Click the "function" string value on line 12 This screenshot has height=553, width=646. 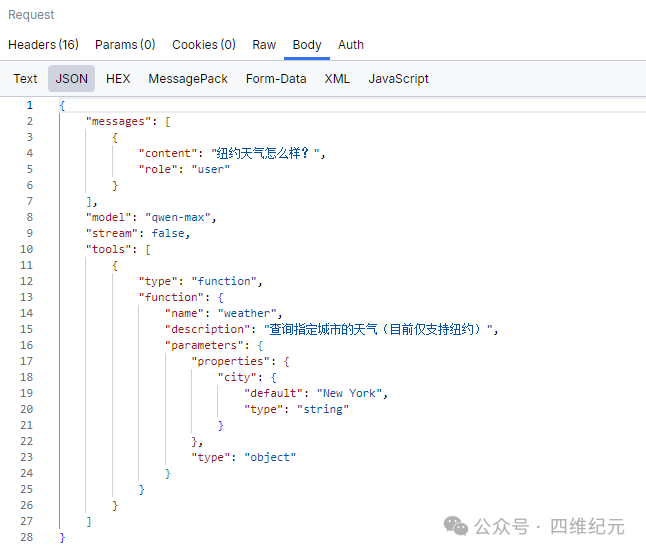click(x=224, y=281)
